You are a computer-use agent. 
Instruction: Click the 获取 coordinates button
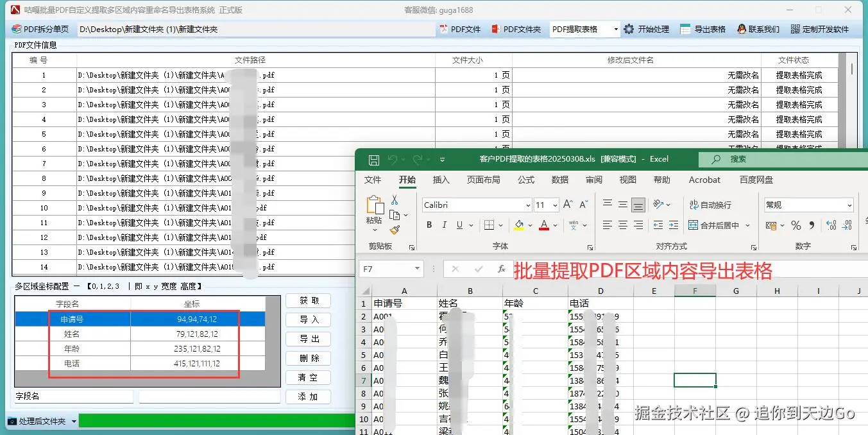309,300
